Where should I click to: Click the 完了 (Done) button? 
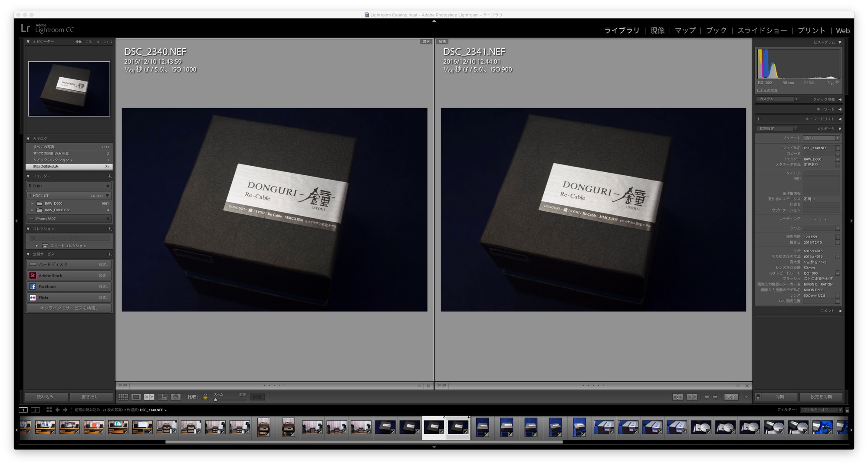click(x=731, y=397)
